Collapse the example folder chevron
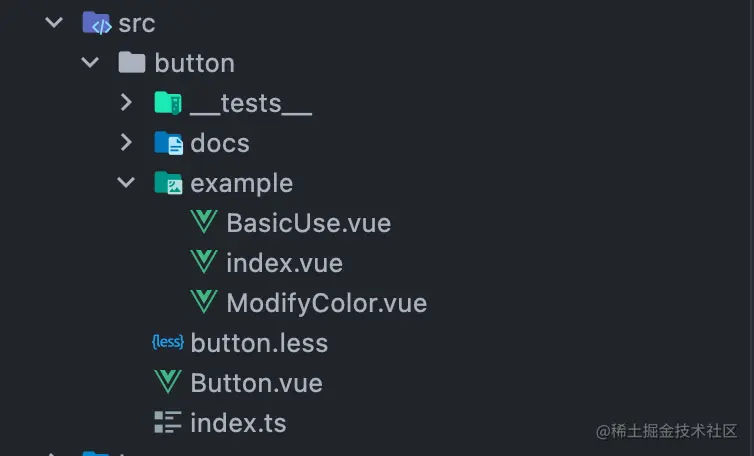 click(x=126, y=182)
